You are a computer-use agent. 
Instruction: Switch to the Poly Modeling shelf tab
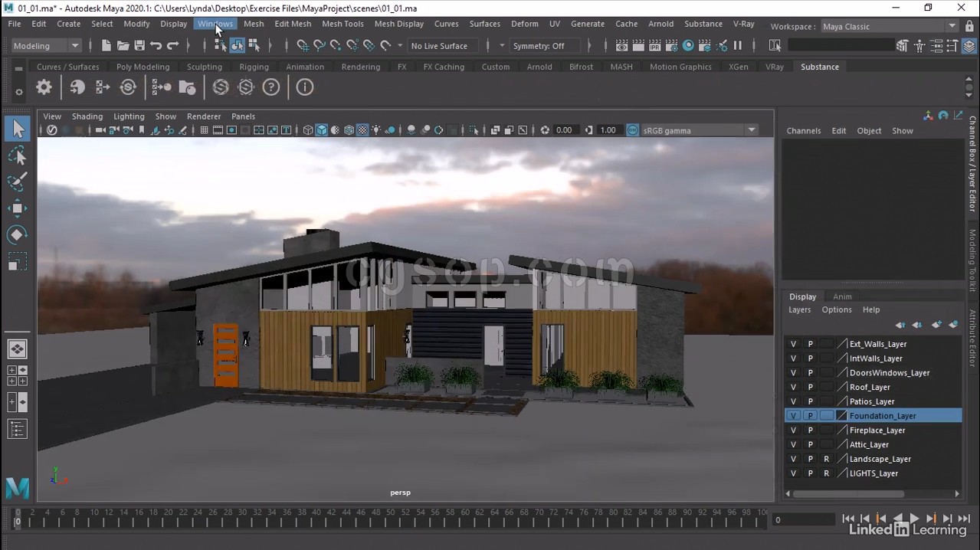pos(143,67)
